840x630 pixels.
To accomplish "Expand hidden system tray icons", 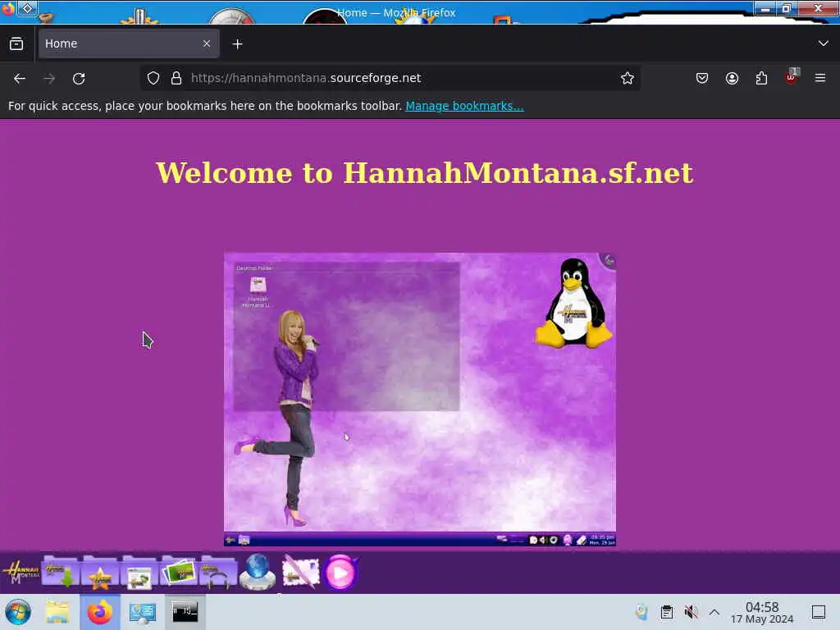I will click(x=714, y=612).
